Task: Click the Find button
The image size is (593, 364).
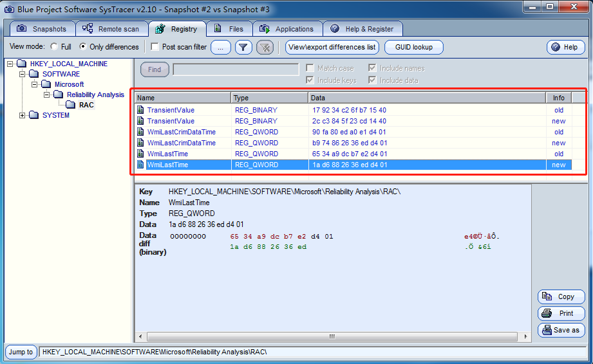Action: 155,69
